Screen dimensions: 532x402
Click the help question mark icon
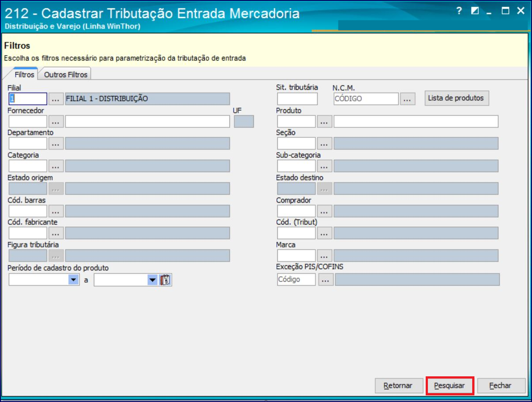click(x=459, y=11)
